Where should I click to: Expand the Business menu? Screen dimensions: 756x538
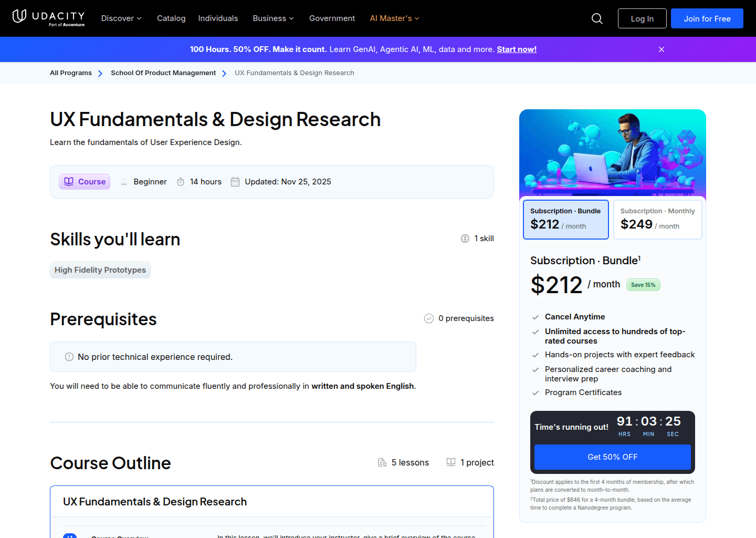click(x=273, y=18)
